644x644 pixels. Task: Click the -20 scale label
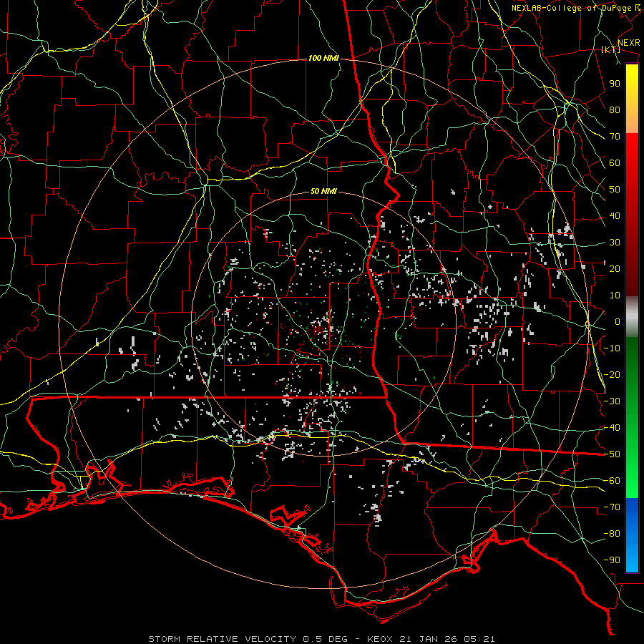pyautogui.click(x=612, y=374)
